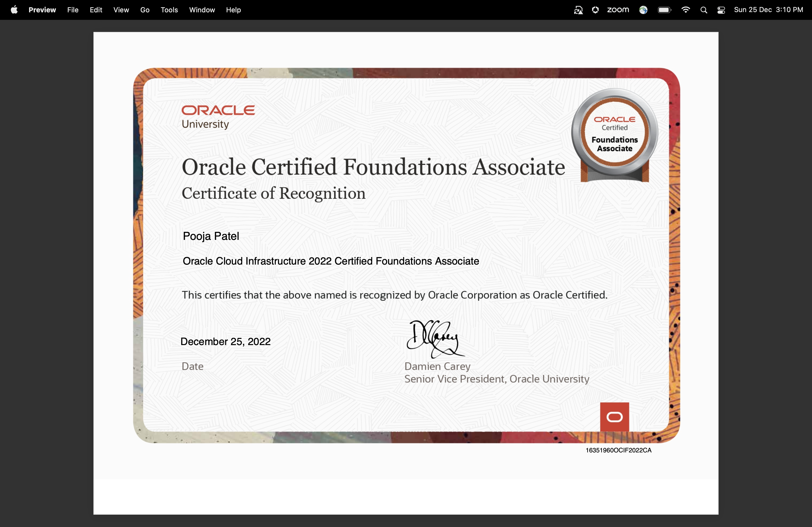This screenshot has height=527, width=812.
Task: Open the Preview application menu
Action: (42, 10)
